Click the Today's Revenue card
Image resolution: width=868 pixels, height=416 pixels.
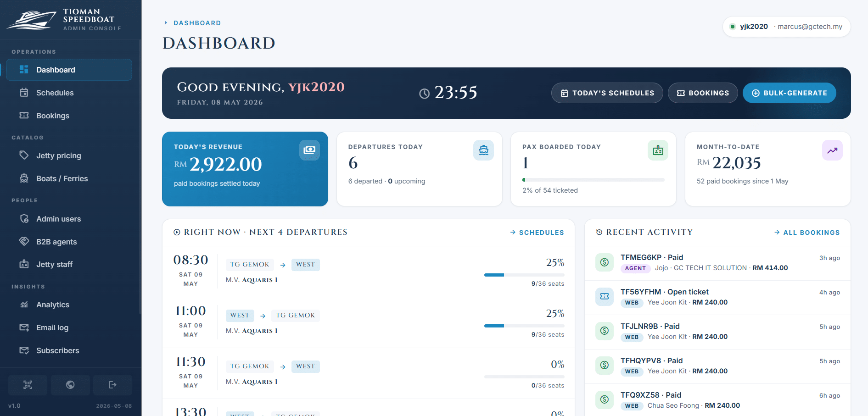[x=245, y=169]
